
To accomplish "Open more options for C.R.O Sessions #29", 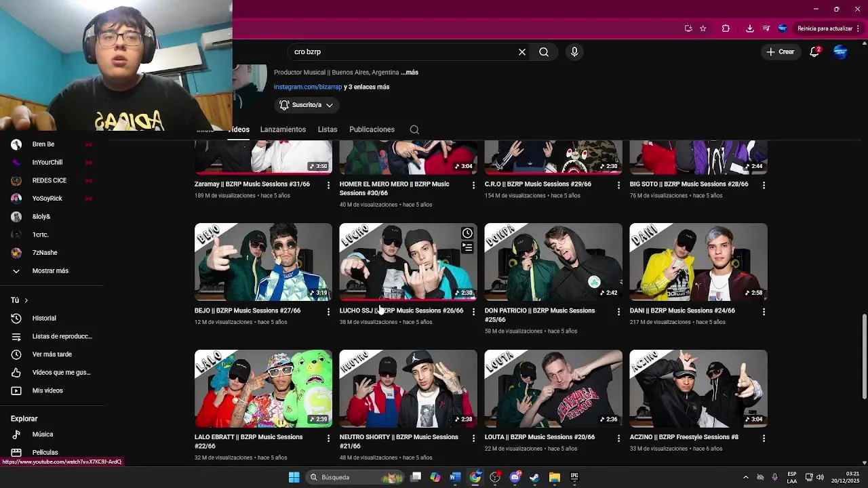I will click(618, 185).
